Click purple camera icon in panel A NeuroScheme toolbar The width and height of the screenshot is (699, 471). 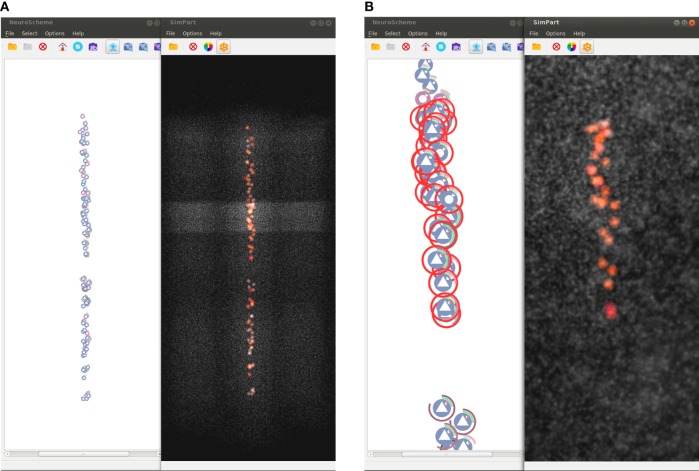tap(93, 47)
